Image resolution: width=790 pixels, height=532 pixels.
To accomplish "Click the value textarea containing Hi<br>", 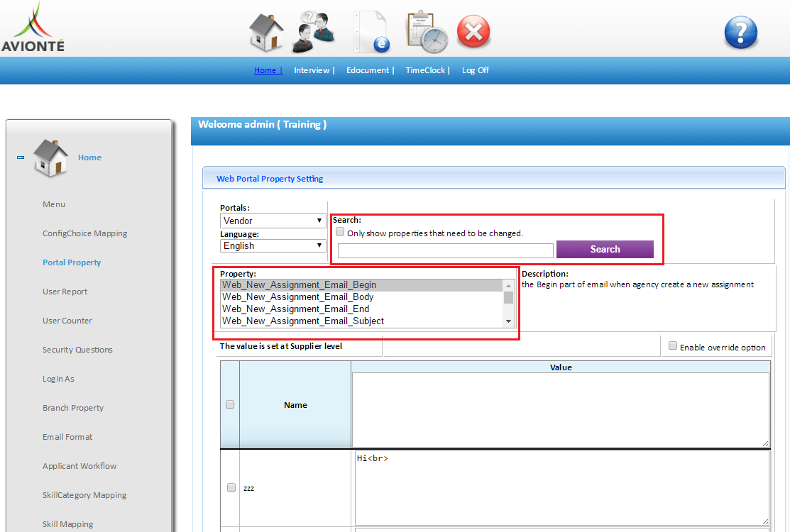I will (561, 488).
